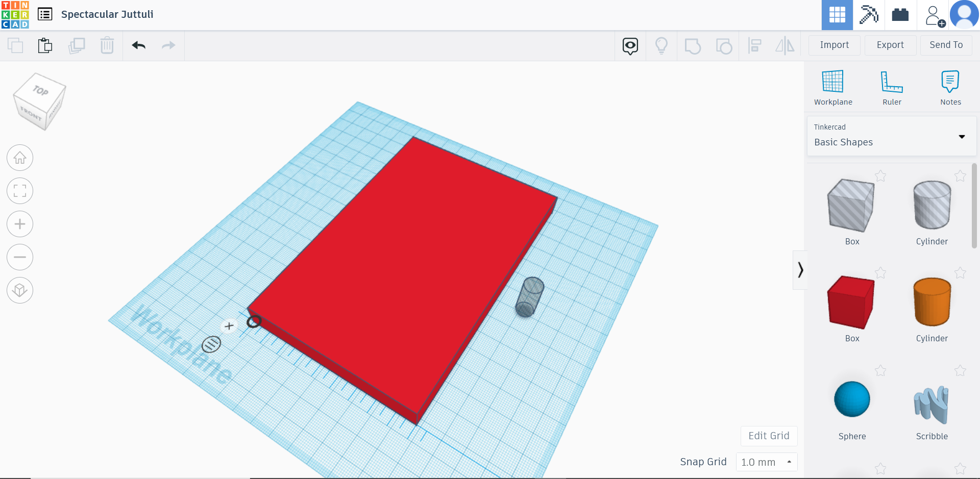Select the Notes tool
Screen dimensions: 980x479
[950, 88]
